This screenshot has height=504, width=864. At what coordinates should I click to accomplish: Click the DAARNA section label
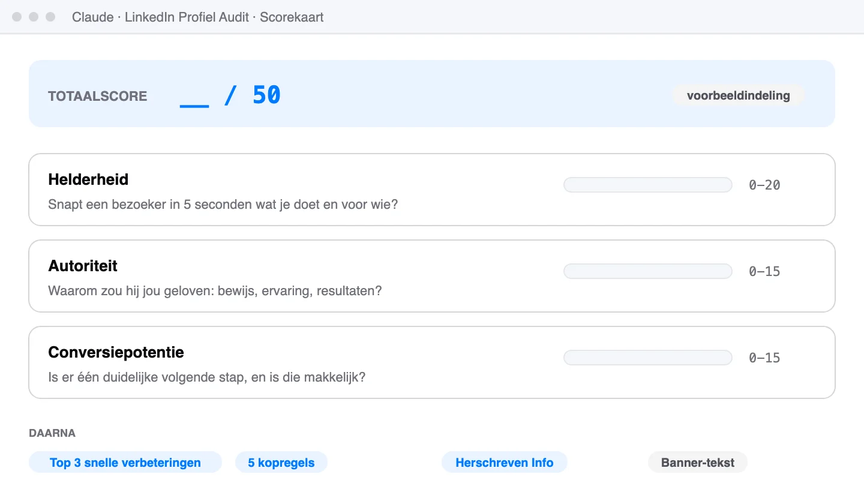pyautogui.click(x=52, y=433)
